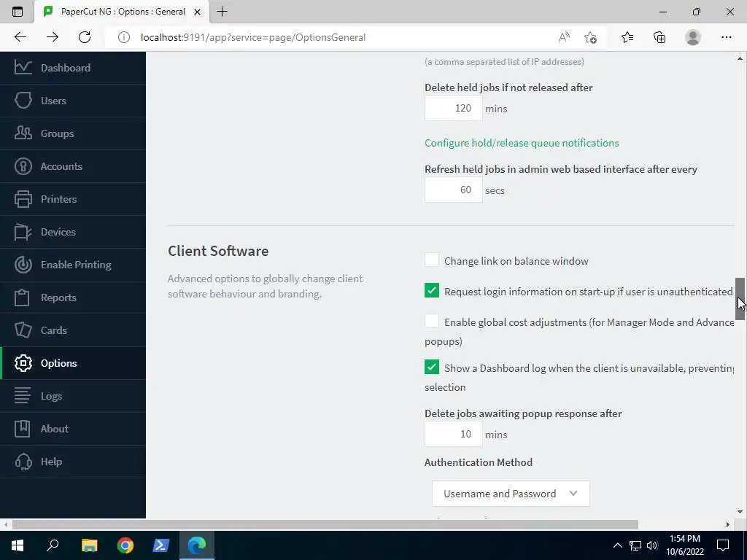The height and width of the screenshot is (560, 747).
Task: Open the Dashboard section
Action: tap(73, 68)
